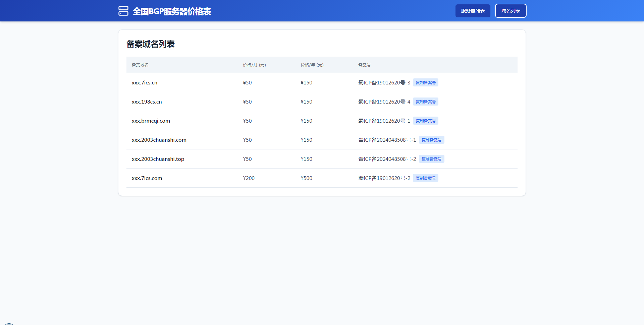Copy the ICP number for xxx.2003chuanshi.top

pyautogui.click(x=431, y=159)
